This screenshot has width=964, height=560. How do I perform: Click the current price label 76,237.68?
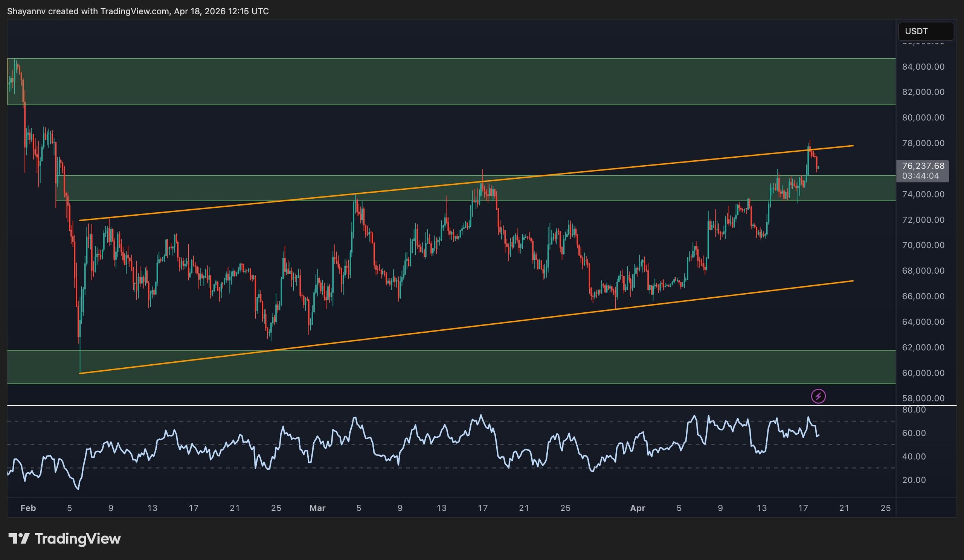(x=923, y=166)
